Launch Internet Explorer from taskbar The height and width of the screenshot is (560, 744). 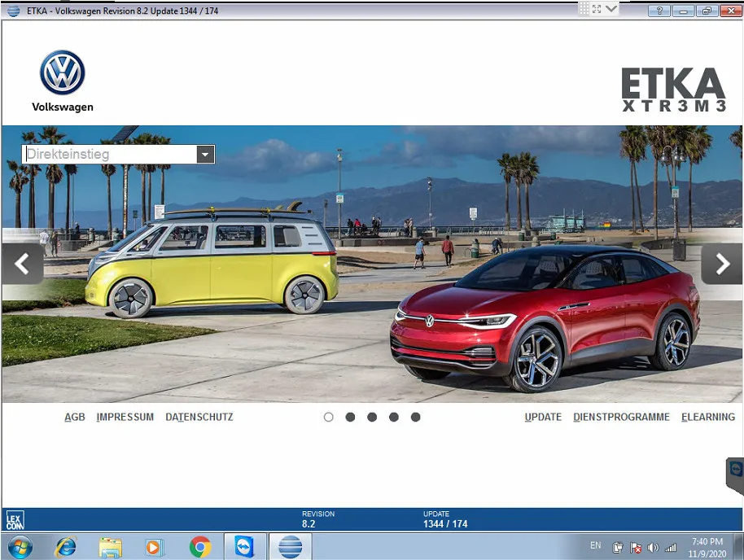click(x=66, y=547)
